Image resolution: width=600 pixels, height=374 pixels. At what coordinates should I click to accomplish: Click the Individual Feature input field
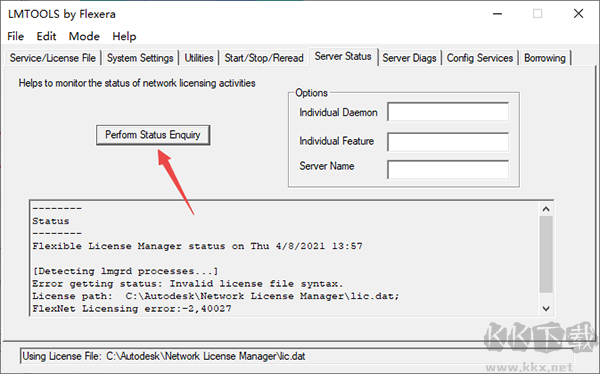(448, 142)
